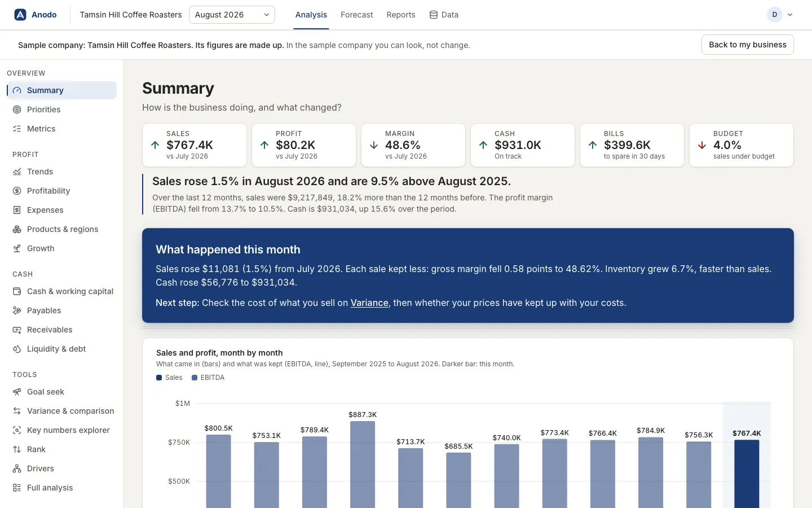Click the Rank sort icon
The height and width of the screenshot is (508, 812).
tap(17, 449)
